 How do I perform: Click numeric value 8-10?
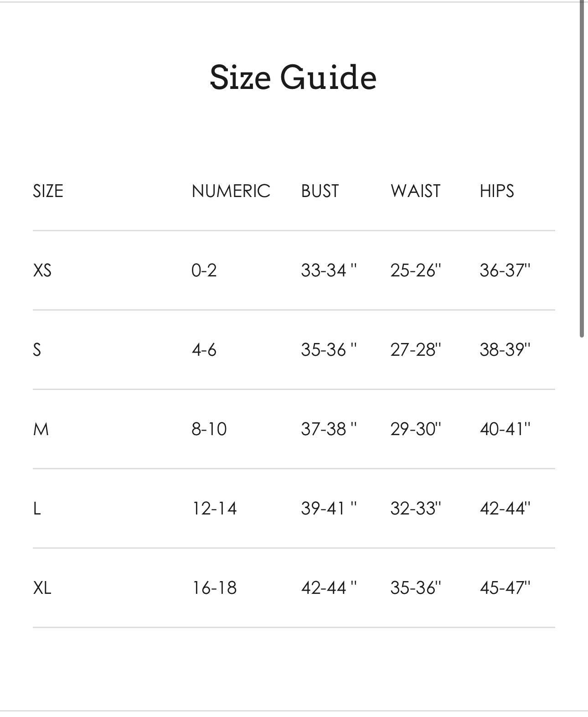click(x=209, y=429)
